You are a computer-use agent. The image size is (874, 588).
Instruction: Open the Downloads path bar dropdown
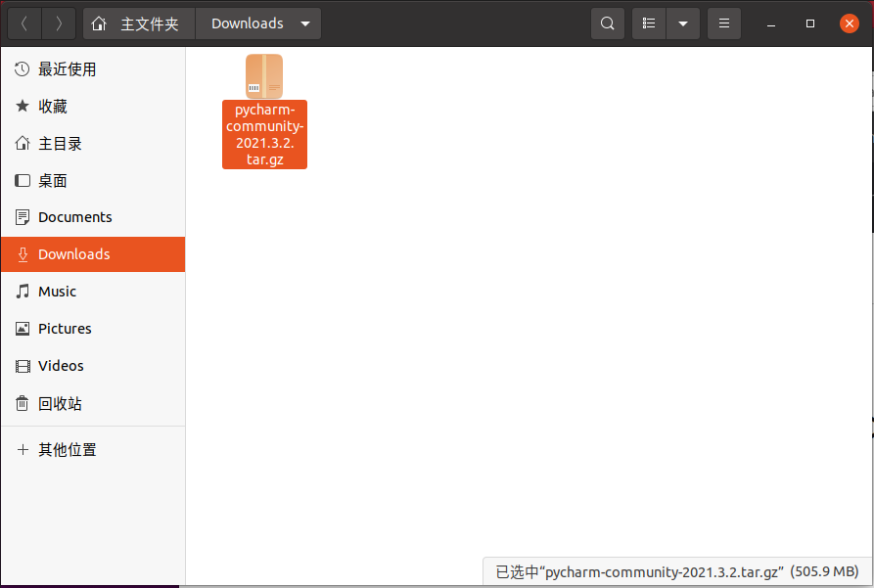tap(258, 23)
